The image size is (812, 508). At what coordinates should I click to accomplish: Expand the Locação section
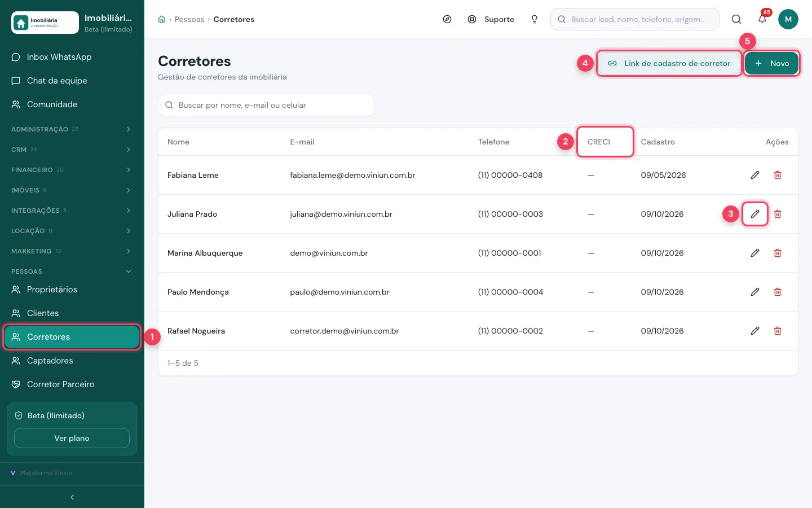point(72,231)
